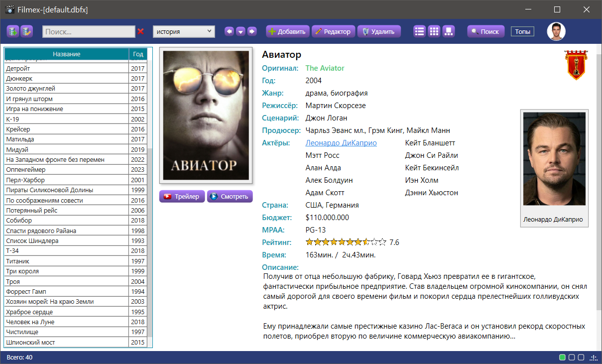Select Оппенгеймер in the movie list
Screen dimensions: 602x364
pyautogui.click(x=76, y=170)
